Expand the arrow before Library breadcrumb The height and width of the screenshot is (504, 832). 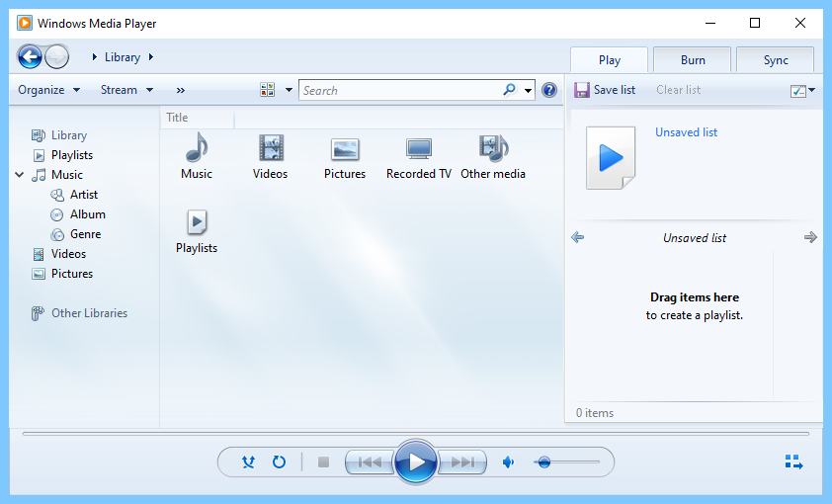click(x=95, y=56)
